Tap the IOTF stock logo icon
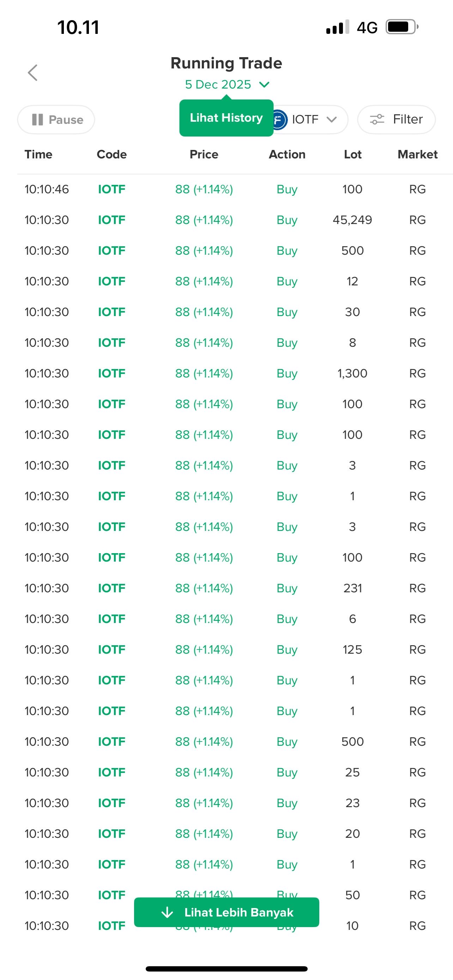 (279, 120)
